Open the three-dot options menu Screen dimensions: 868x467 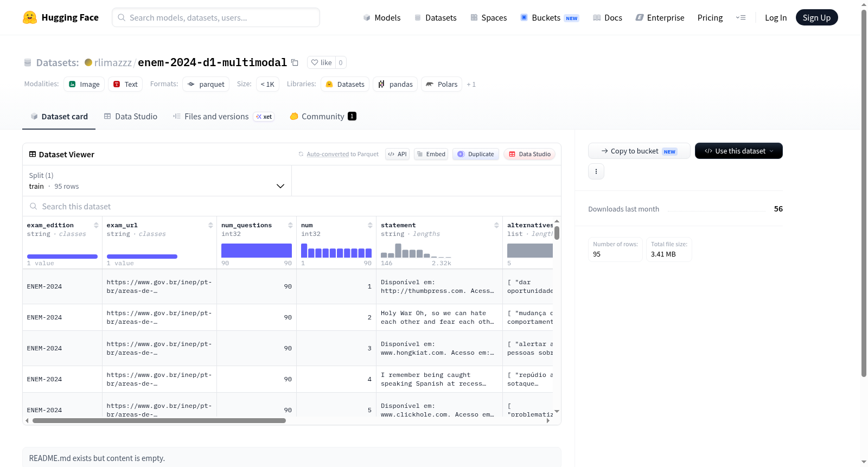[596, 171]
